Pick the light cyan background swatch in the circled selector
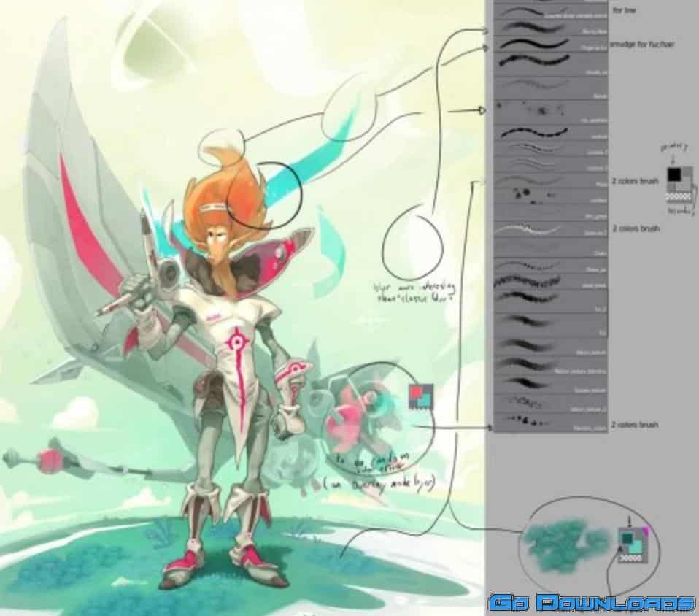Viewport: 699px width, 616px height. tap(635, 547)
